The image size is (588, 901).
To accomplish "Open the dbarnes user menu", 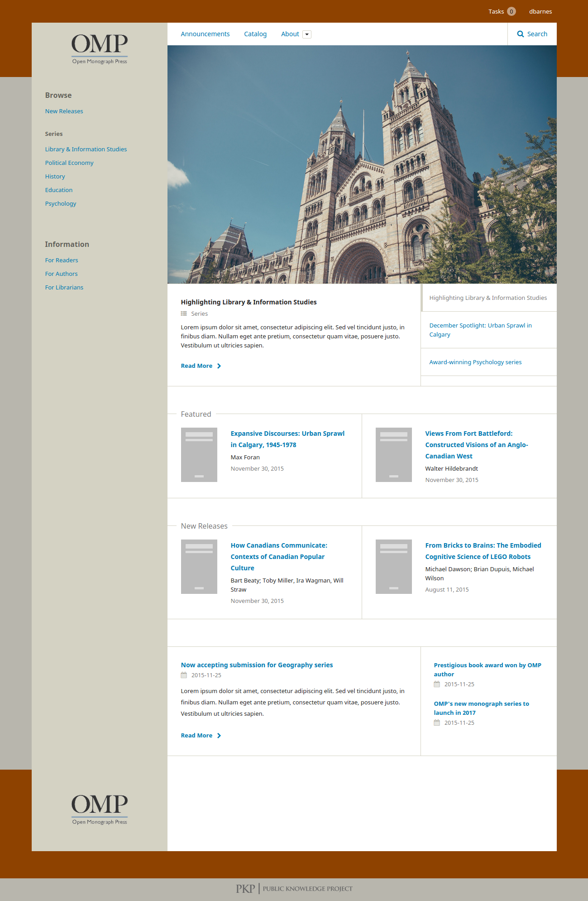I will click(x=540, y=11).
